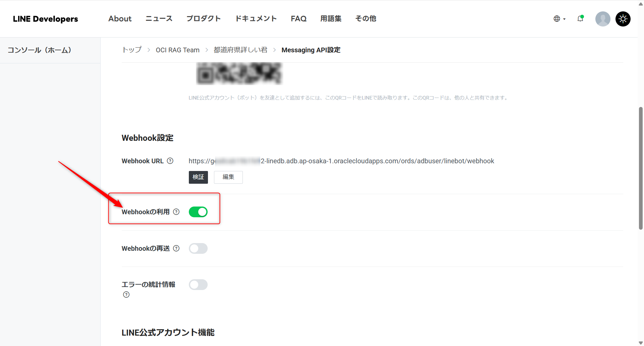Show help for Webhookの再送
This screenshot has height=346, width=644.
tap(176, 248)
